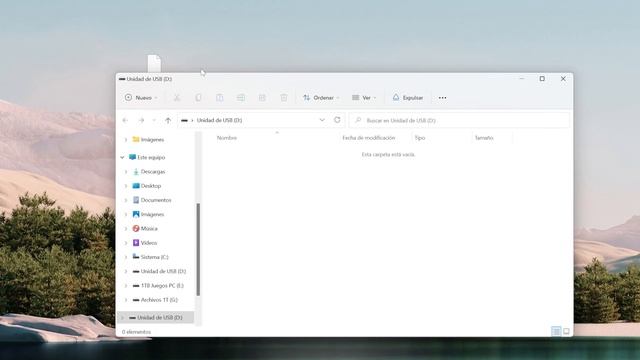Viewport: 640px width, 360px height.
Task: Go up one folder level arrow
Action: (168, 120)
